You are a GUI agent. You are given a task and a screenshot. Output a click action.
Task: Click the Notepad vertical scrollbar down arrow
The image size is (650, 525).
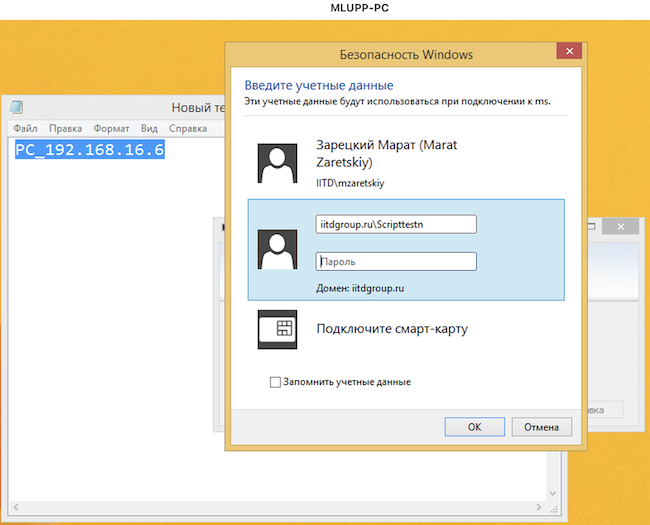[x=553, y=493]
